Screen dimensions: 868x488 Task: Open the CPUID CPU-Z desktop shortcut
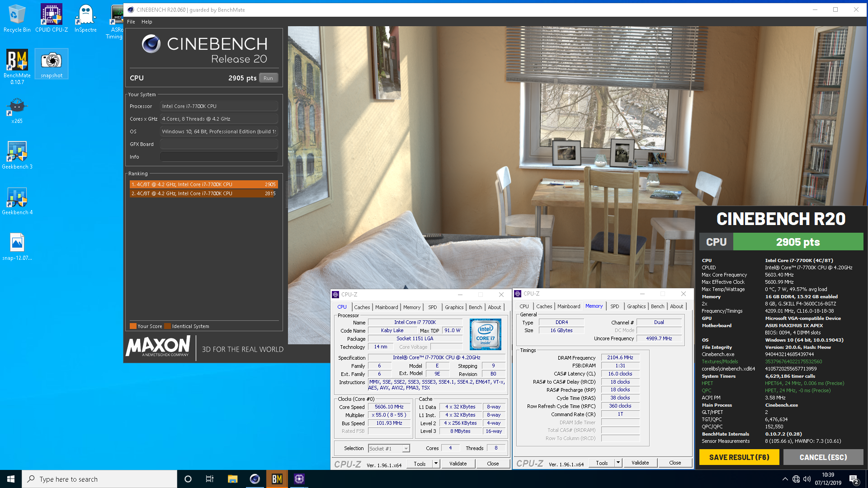click(x=52, y=18)
